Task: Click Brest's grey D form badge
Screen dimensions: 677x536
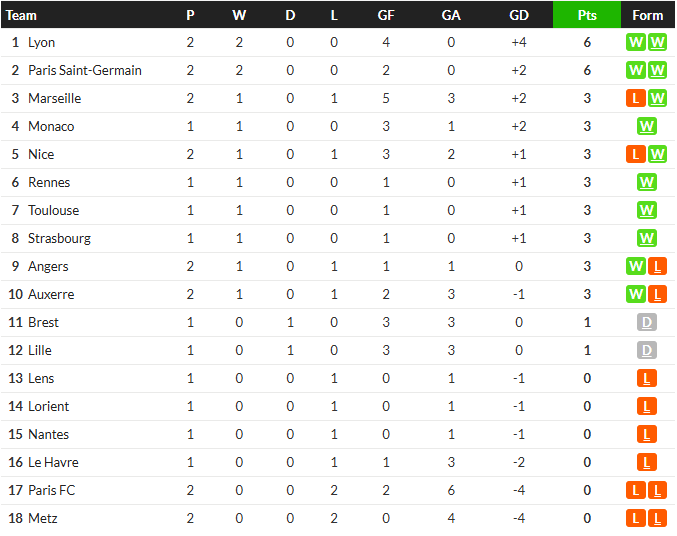Action: [646, 322]
